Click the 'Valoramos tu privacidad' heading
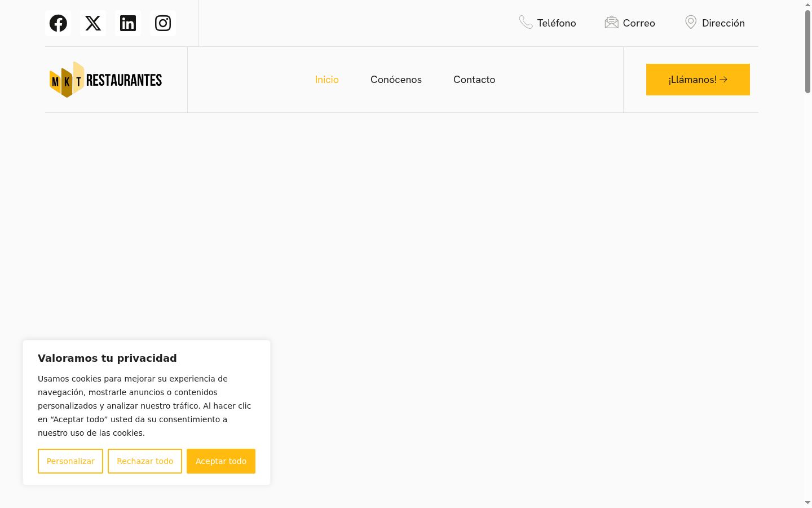 [107, 358]
